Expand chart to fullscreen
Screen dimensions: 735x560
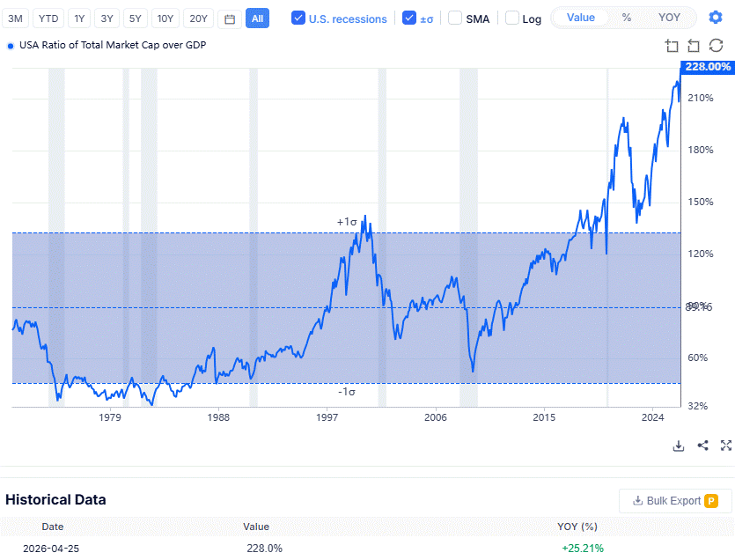click(x=725, y=446)
